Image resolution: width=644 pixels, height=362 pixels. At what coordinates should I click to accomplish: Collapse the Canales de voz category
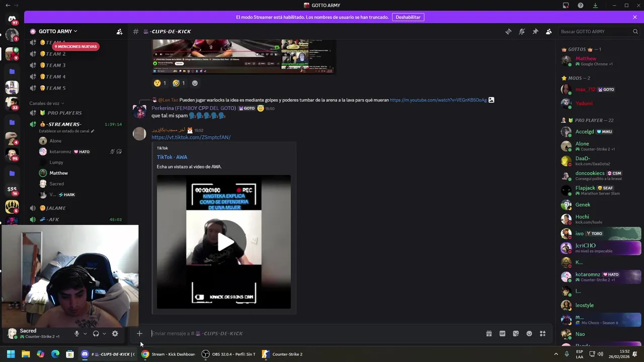click(46, 103)
